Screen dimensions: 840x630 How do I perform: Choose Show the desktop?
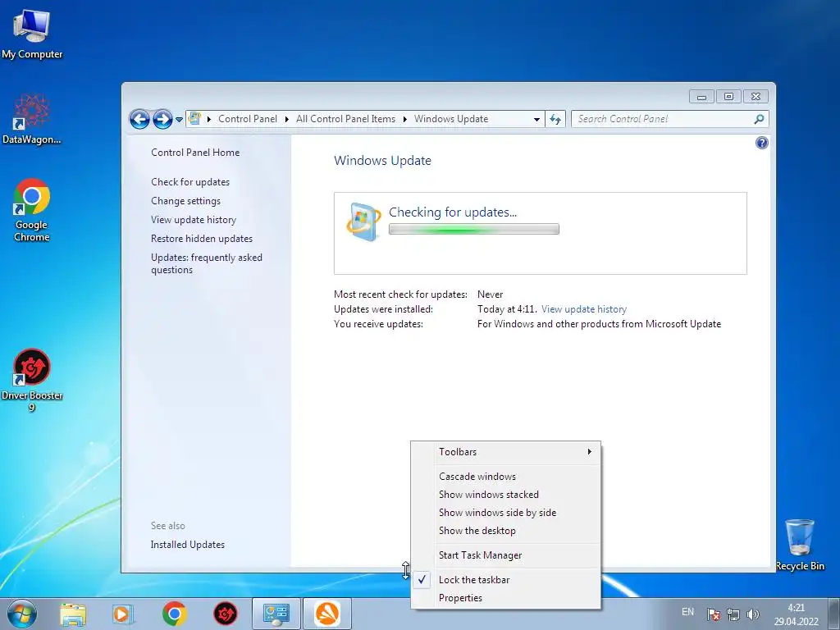(505, 531)
